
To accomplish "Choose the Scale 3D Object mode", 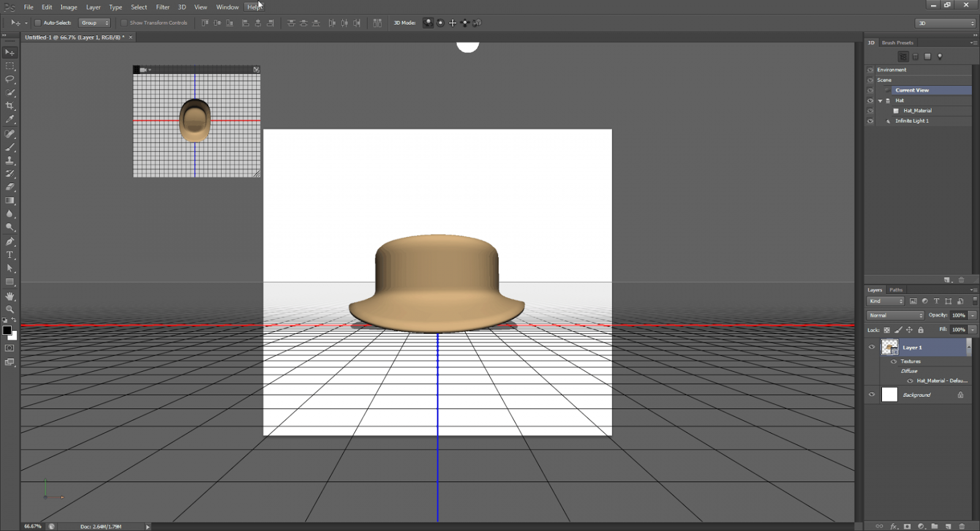I will click(477, 23).
